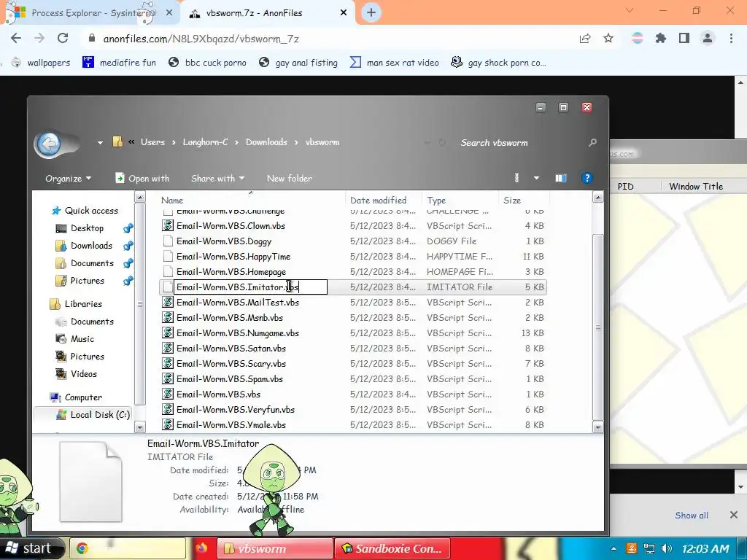This screenshot has width=747, height=560.
Task: Open the recent locations dropdown arrow
Action: pos(100,142)
